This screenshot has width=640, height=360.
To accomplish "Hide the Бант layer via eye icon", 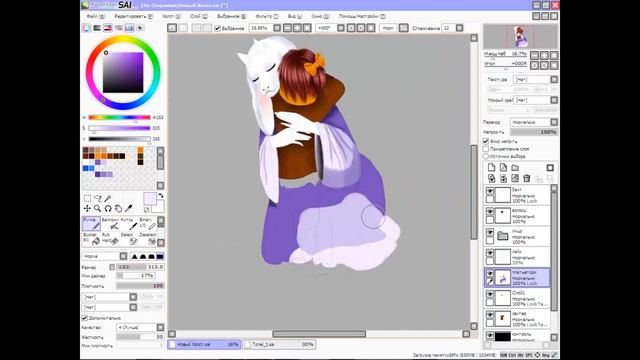I will [490, 191].
